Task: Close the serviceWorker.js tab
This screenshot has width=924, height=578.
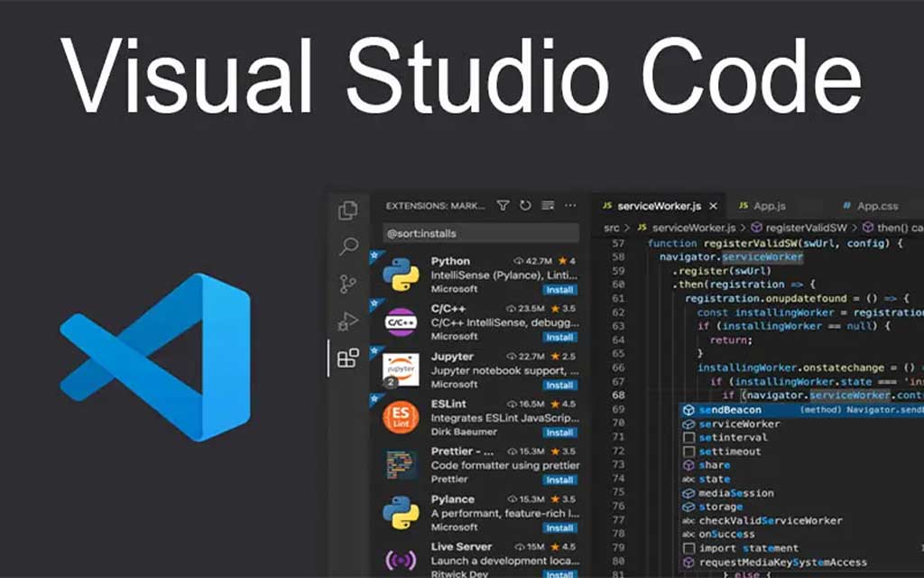Action: point(713,206)
